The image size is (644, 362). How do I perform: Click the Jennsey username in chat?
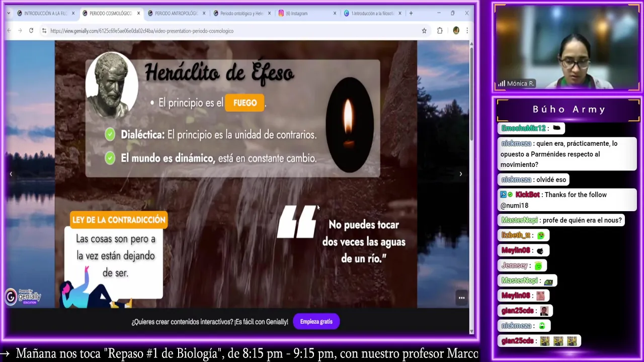coord(514,265)
